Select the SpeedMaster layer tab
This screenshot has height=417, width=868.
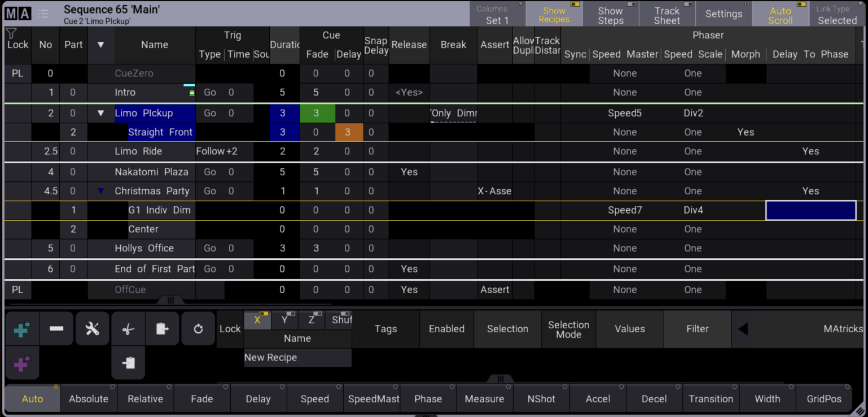pyautogui.click(x=371, y=398)
